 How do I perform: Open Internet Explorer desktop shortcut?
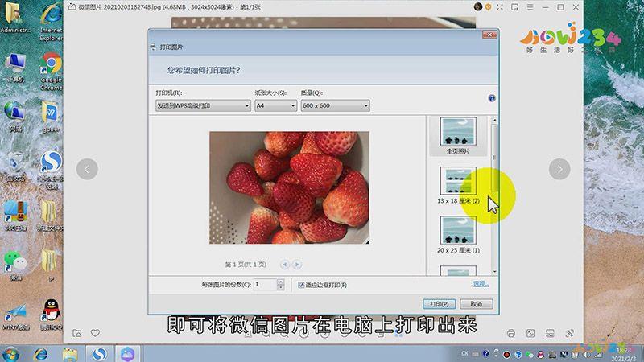coord(51,22)
